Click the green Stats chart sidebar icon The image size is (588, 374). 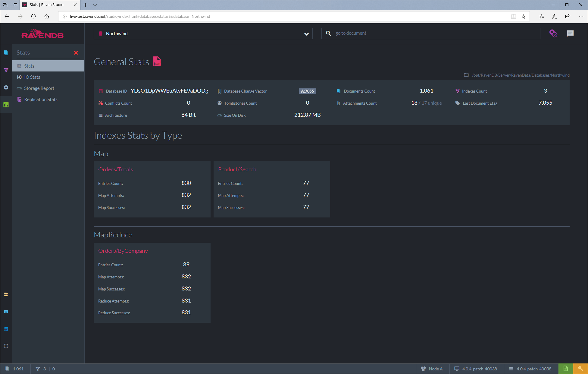click(6, 105)
